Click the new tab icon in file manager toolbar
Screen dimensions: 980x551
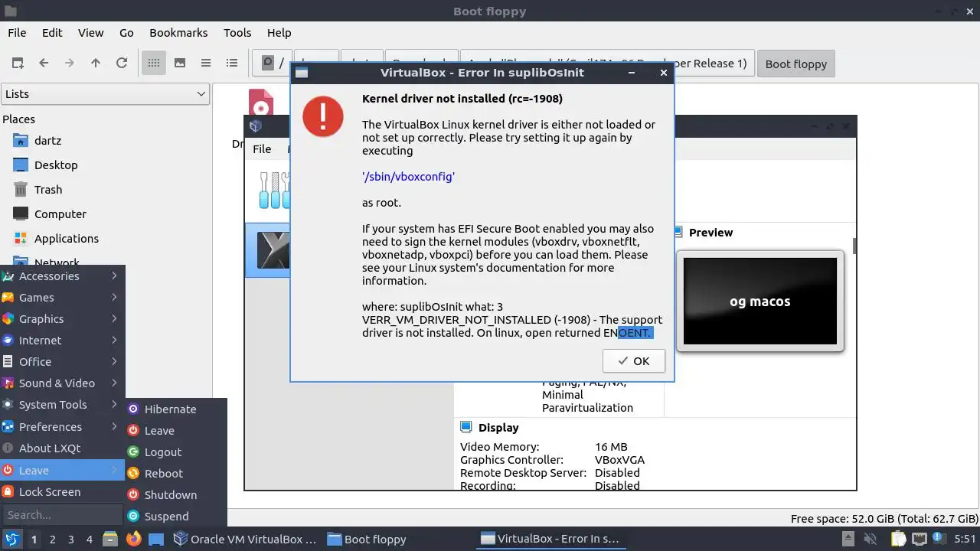[17, 64]
